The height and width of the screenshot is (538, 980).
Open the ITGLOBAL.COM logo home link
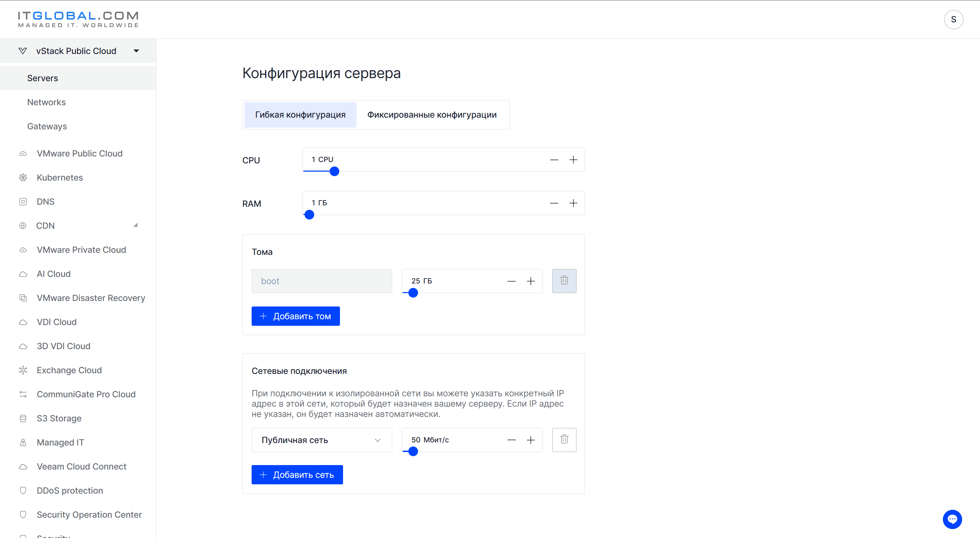pyautogui.click(x=78, y=19)
